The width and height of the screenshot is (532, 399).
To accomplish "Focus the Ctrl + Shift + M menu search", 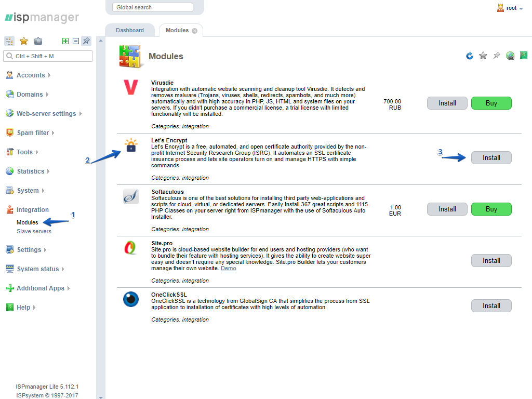I will click(48, 56).
